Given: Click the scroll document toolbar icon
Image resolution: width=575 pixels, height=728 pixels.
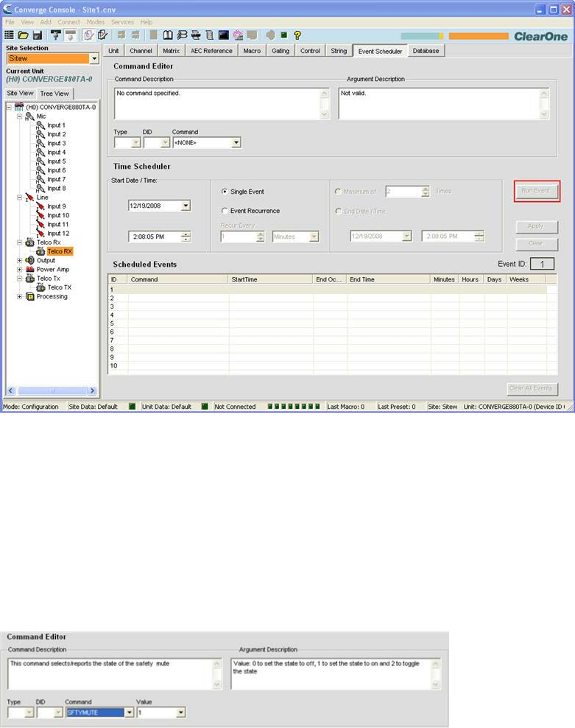Looking at the screenshot, I should click(x=210, y=35).
